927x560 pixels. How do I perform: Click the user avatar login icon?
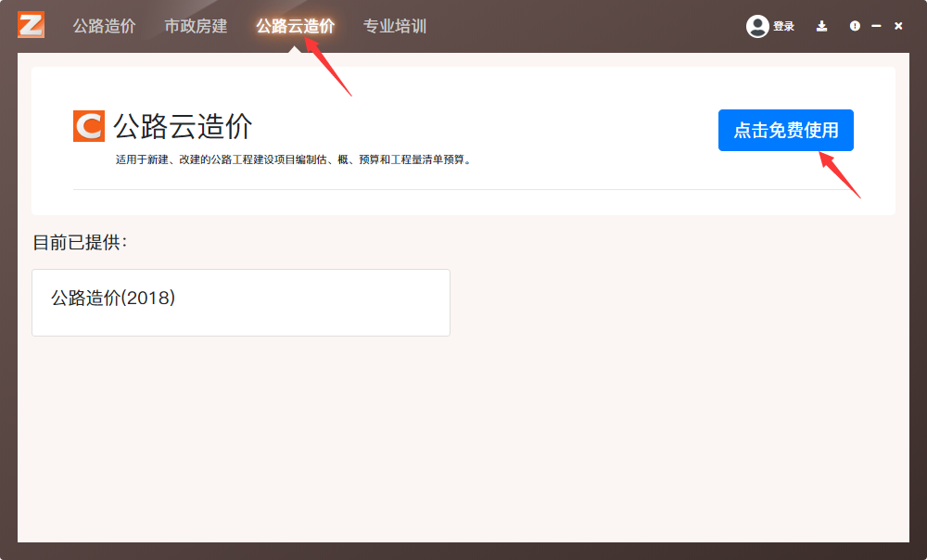tap(757, 26)
